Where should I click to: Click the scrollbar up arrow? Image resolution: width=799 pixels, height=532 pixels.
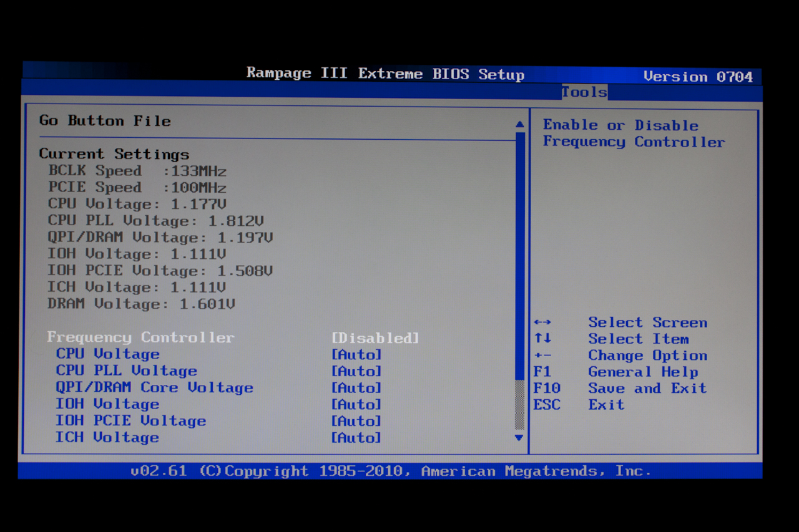520,125
